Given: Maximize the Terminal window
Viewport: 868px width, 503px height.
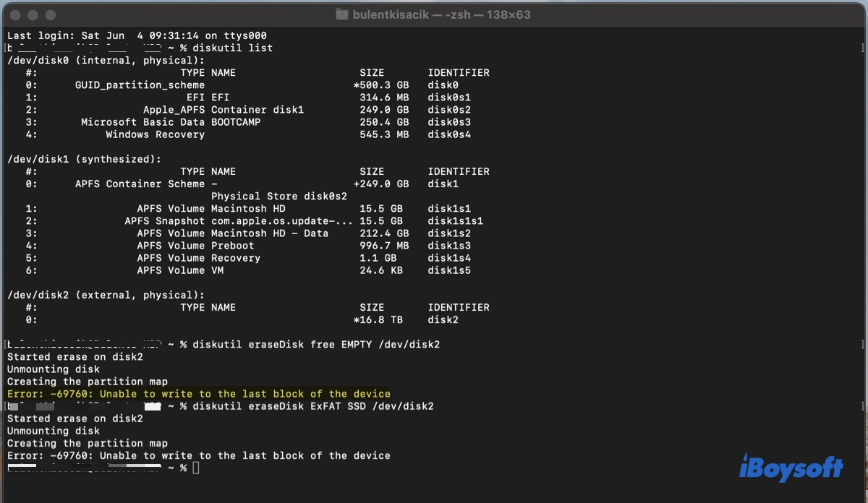Looking at the screenshot, I should coord(50,14).
